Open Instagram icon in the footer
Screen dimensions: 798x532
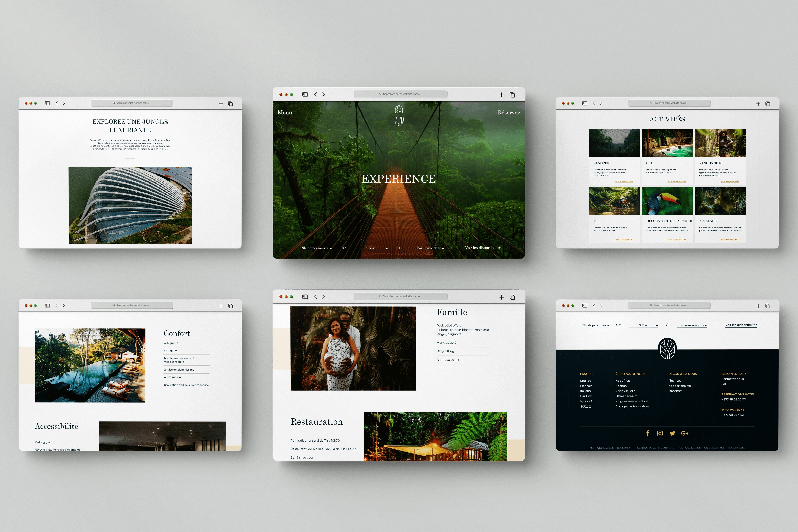coord(660,433)
